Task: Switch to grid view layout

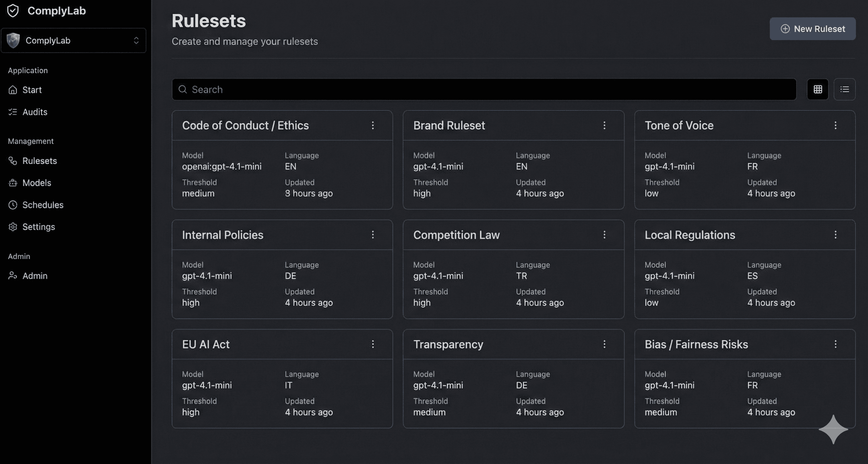Action: (817, 89)
